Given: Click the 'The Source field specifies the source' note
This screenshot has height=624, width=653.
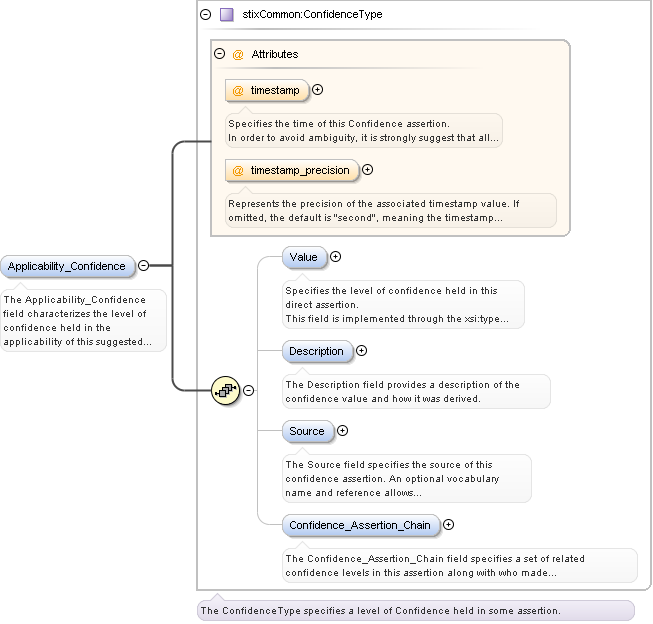Looking at the screenshot, I should [406, 479].
